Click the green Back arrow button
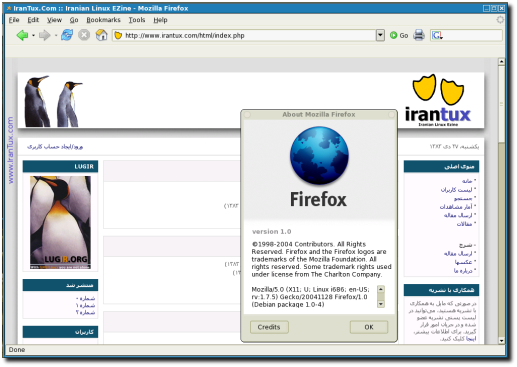 pos(22,35)
